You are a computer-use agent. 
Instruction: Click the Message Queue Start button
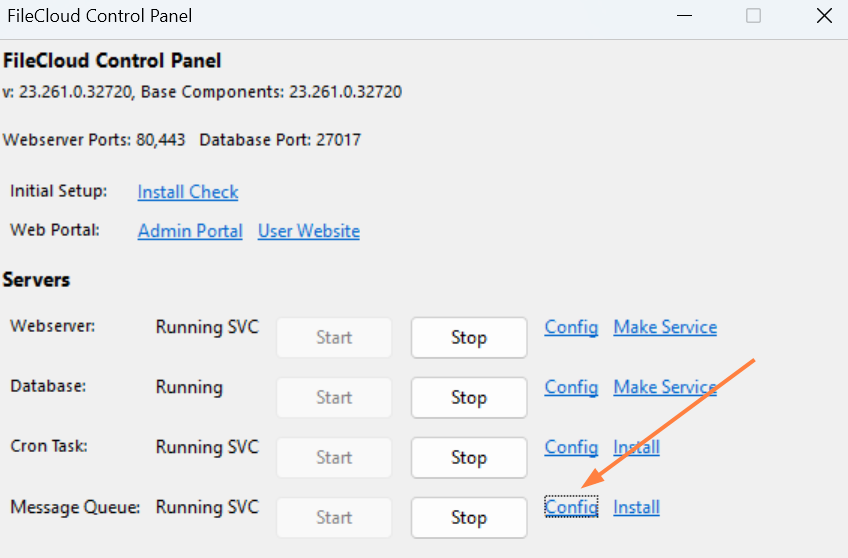click(334, 518)
